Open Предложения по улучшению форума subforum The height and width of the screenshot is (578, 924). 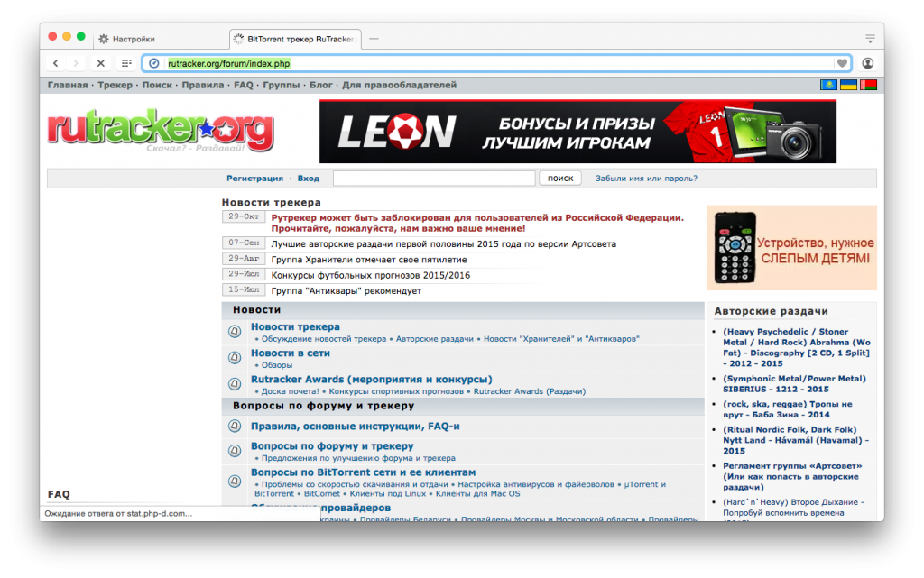358,458
